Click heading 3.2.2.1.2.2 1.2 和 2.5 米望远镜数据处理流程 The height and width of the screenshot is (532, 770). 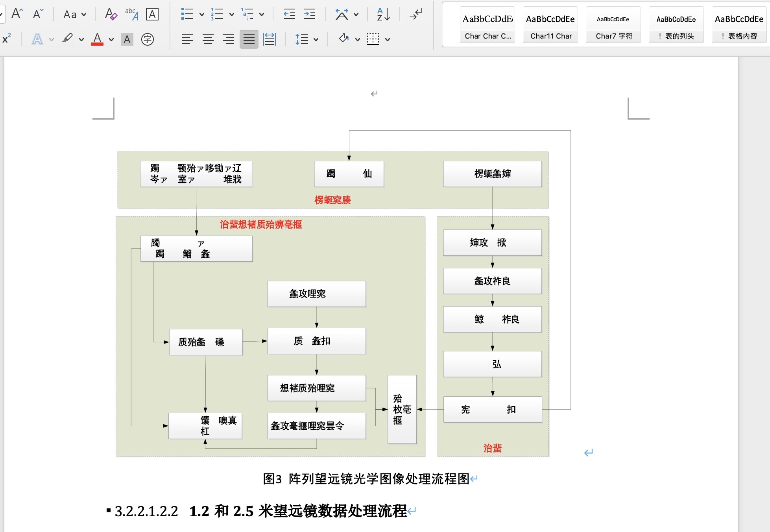click(261, 511)
